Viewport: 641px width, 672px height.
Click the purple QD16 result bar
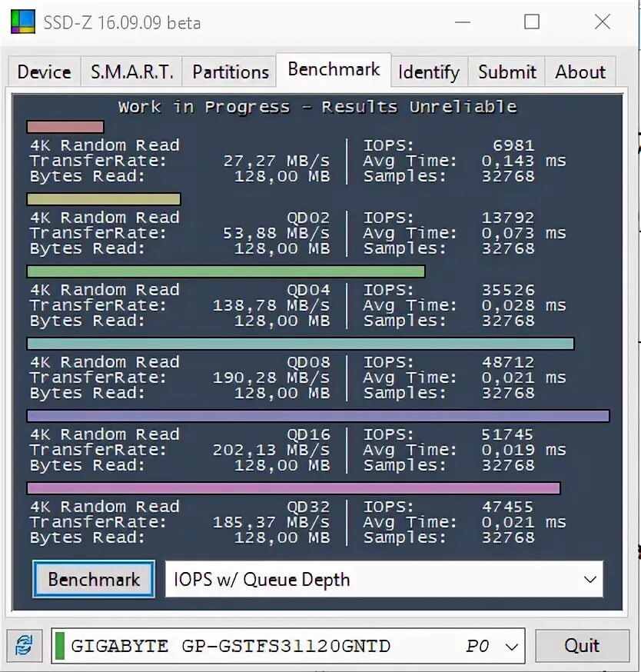[x=318, y=416]
